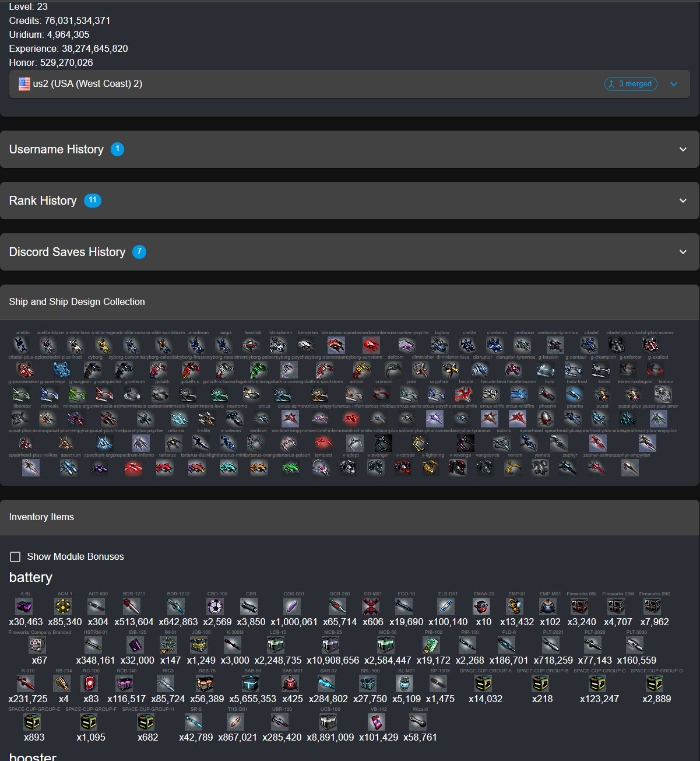Click the PLT-3030 rocket icon
The image size is (700, 761).
point(635,645)
